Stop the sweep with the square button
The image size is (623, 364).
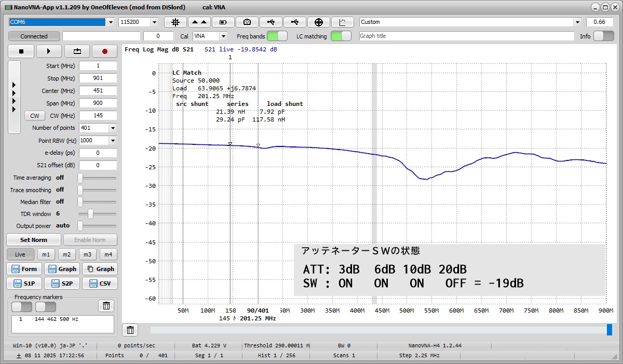click(x=21, y=51)
